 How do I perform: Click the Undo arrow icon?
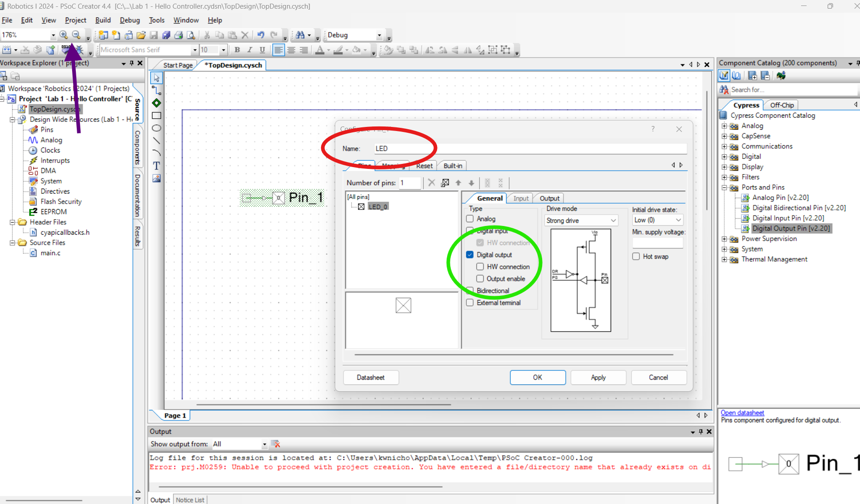coord(261,35)
